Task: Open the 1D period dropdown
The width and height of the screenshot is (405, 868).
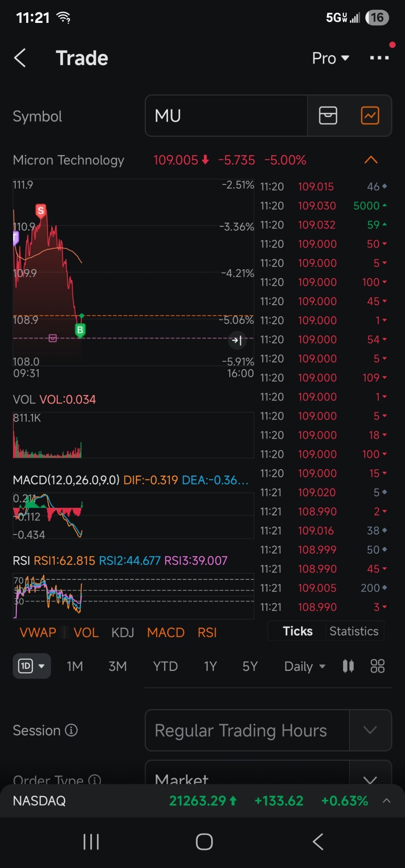Action: pos(32,666)
